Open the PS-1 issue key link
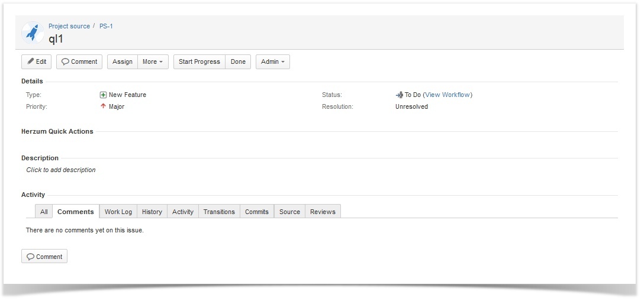The image size is (644, 301). point(106,26)
